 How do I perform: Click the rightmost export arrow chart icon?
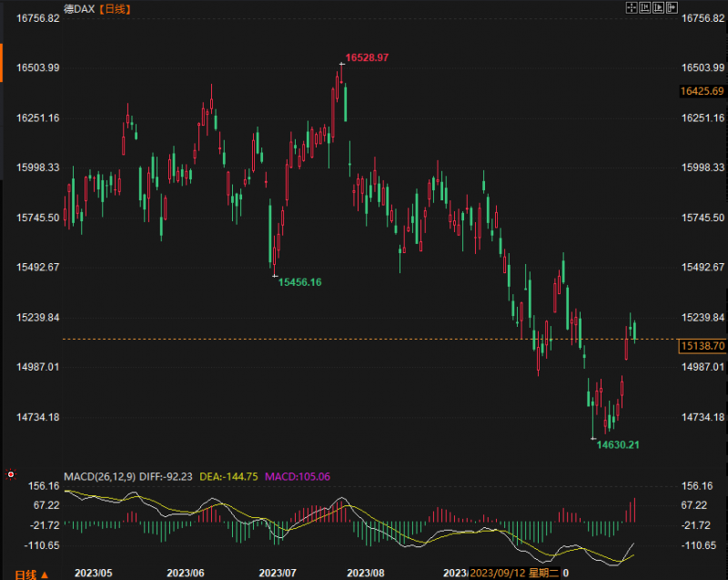tap(673, 7)
